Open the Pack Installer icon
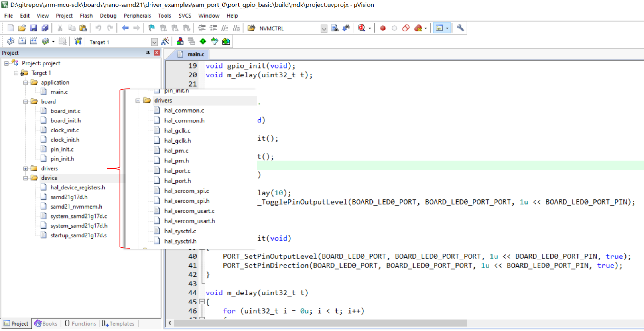 click(226, 41)
